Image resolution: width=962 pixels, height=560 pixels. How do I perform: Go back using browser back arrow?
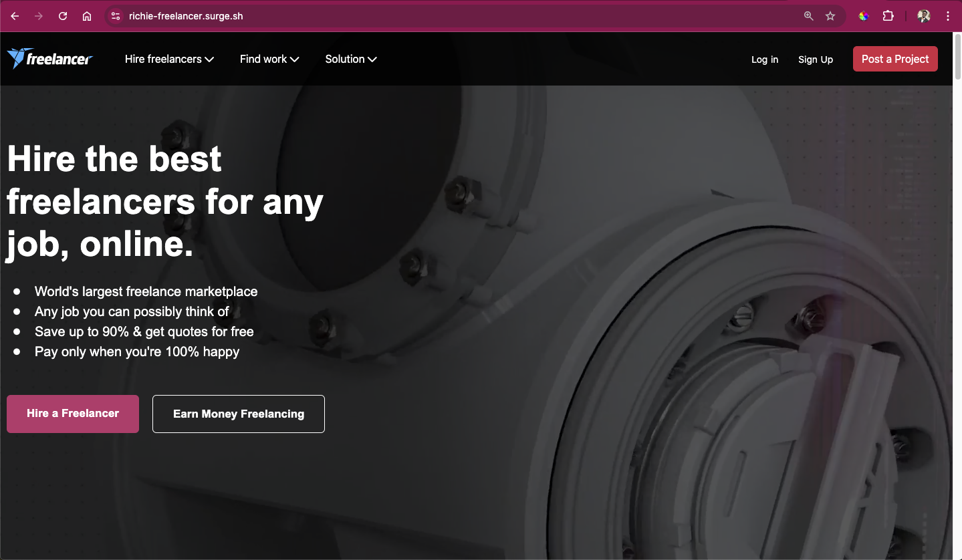(x=15, y=16)
